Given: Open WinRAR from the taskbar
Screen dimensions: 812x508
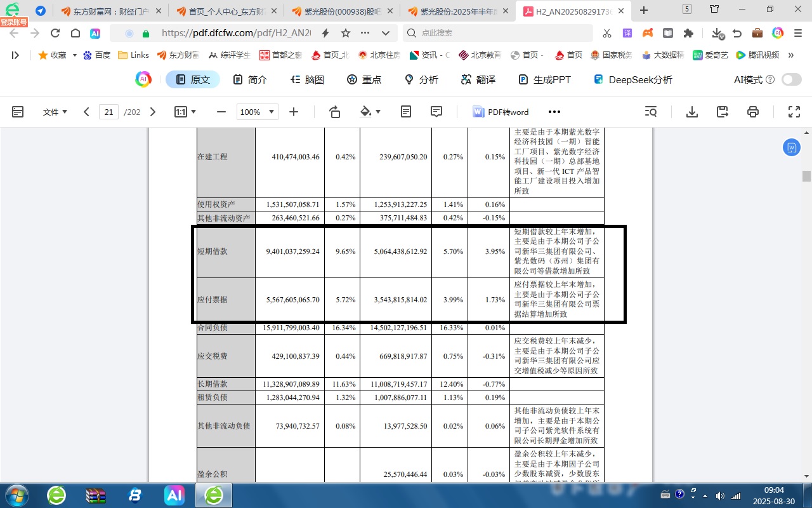Looking at the screenshot, I should click(x=96, y=495).
